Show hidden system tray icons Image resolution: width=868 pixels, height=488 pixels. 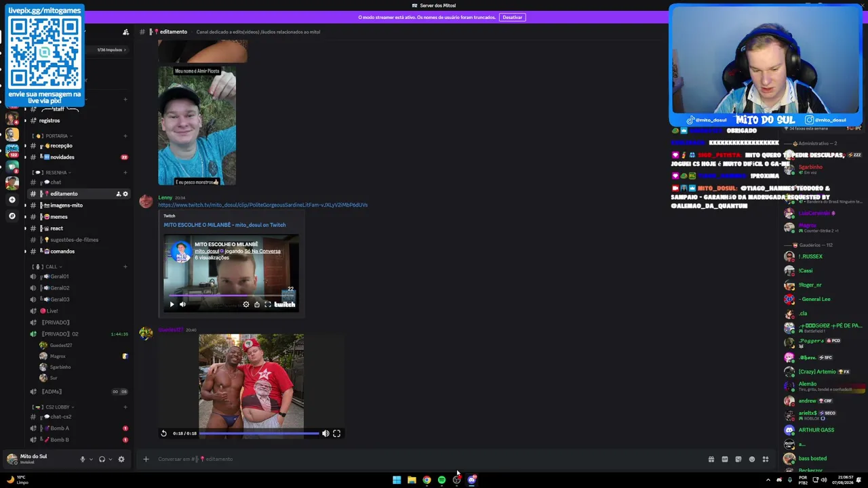click(x=768, y=480)
